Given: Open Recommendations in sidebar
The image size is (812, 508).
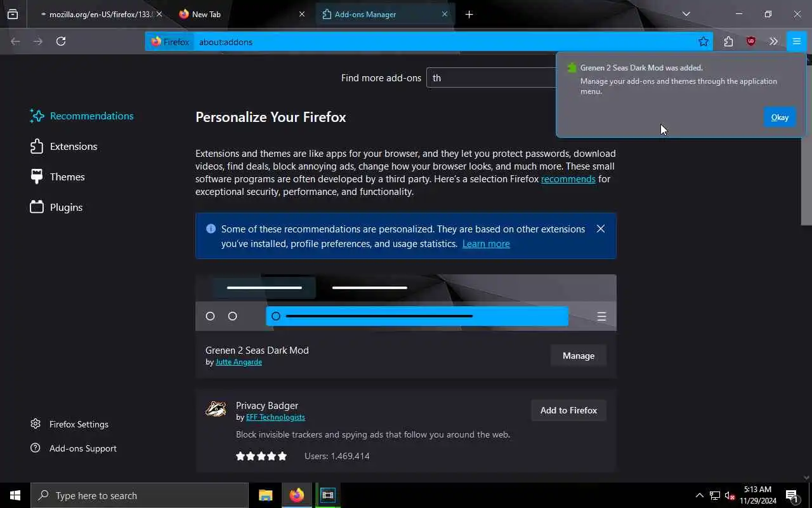Looking at the screenshot, I should [82, 116].
